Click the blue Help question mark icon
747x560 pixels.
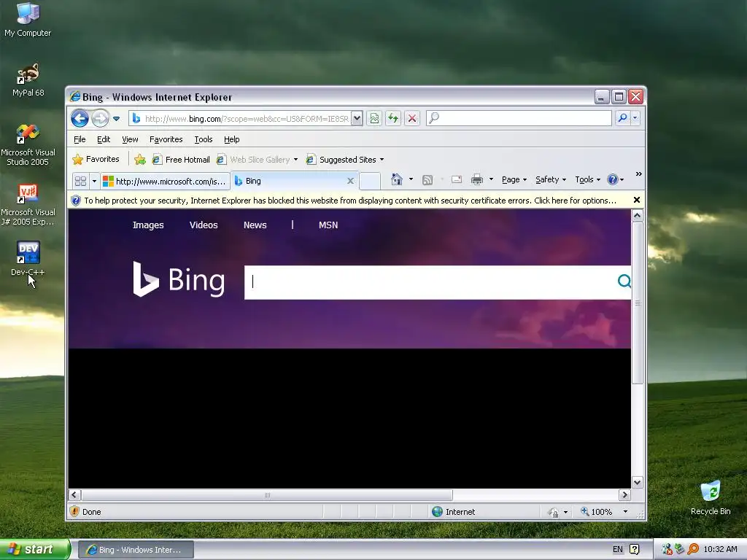pos(613,179)
